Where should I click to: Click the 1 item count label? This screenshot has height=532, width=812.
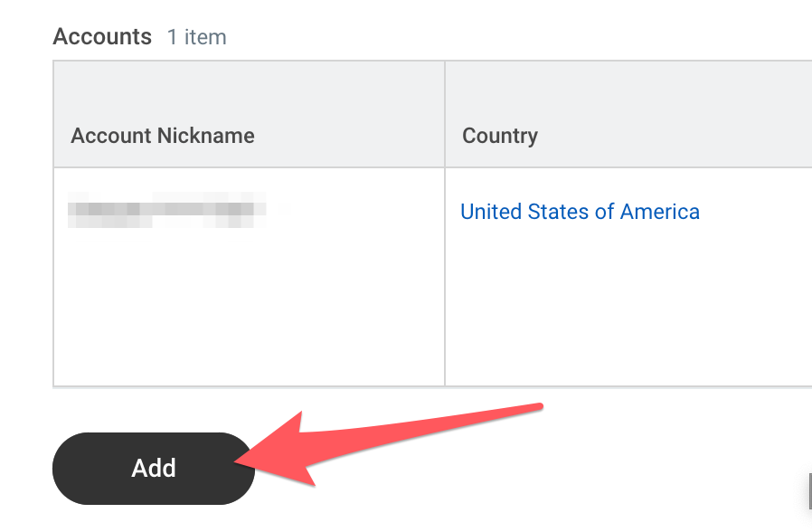[196, 37]
